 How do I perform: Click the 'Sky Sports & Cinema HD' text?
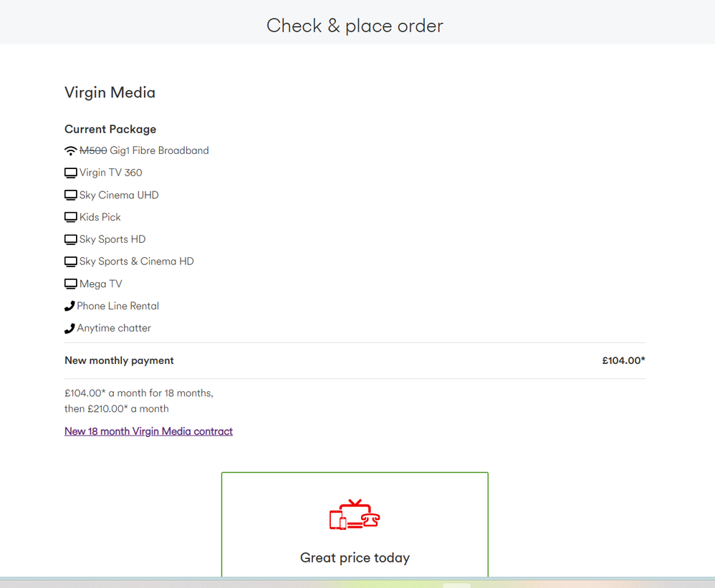click(x=137, y=261)
